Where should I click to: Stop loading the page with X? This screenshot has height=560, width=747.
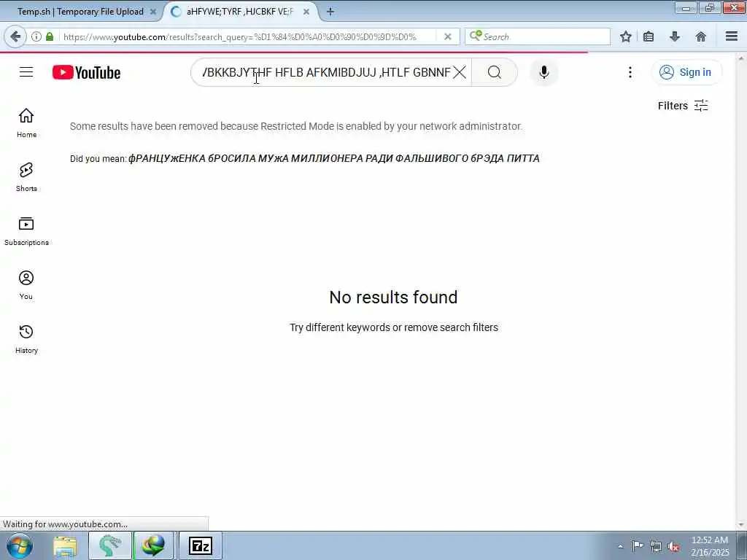447,36
